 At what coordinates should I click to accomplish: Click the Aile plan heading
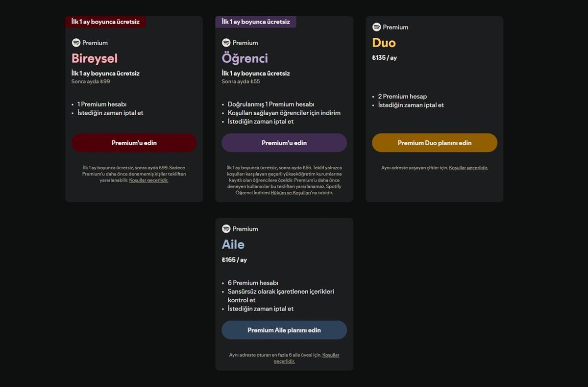pos(233,244)
